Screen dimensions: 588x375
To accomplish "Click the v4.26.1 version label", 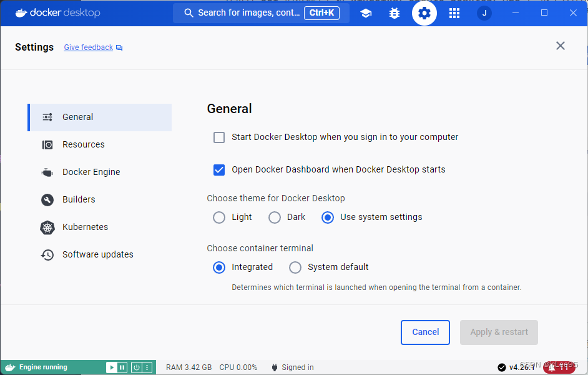I will coord(522,367).
